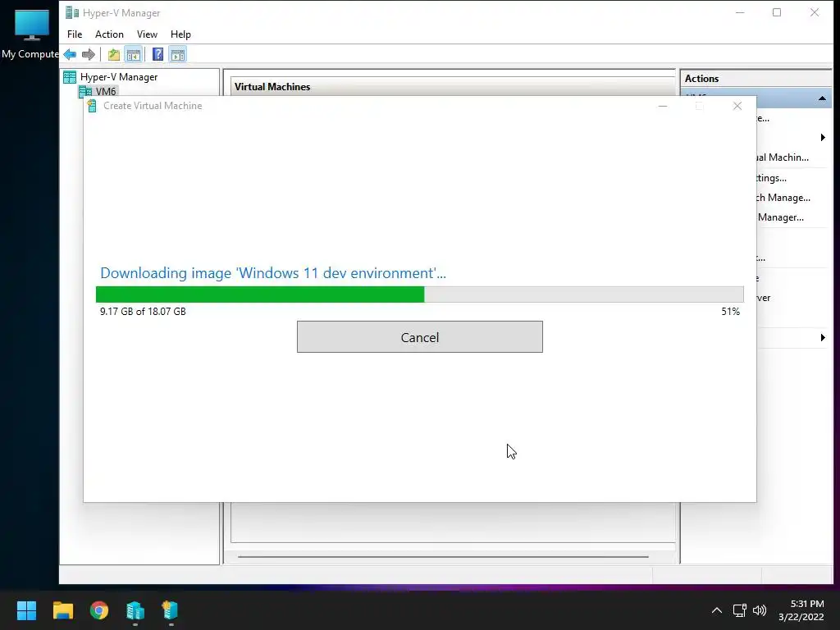Open Virtual SAN Manager action

point(780,217)
